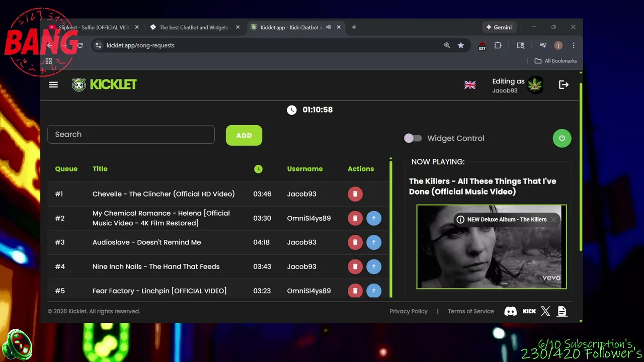This screenshot has width=644, height=362.
Task: Click the Jacob93 profile avatar
Action: (x=535, y=85)
